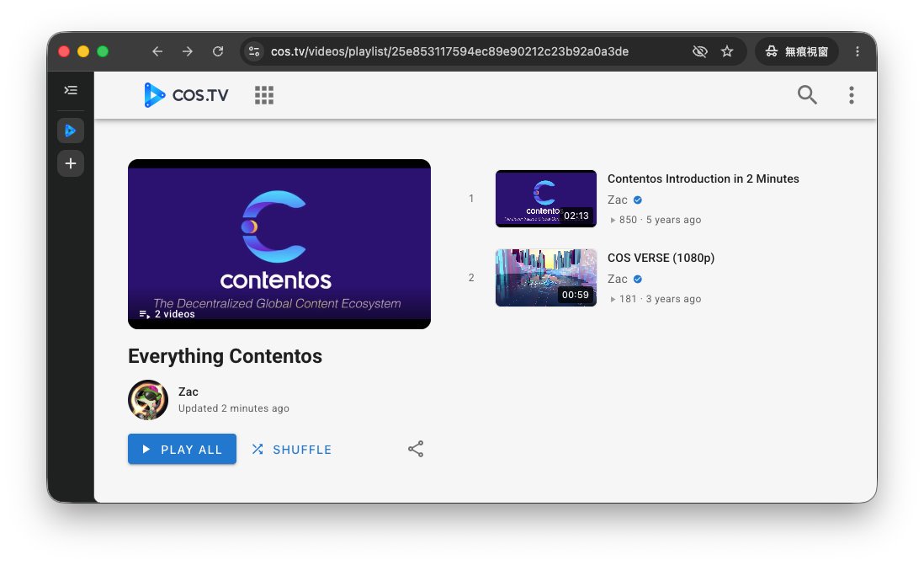Open the Everything Contentos playlist cover image
924x565 pixels.
[x=279, y=243]
